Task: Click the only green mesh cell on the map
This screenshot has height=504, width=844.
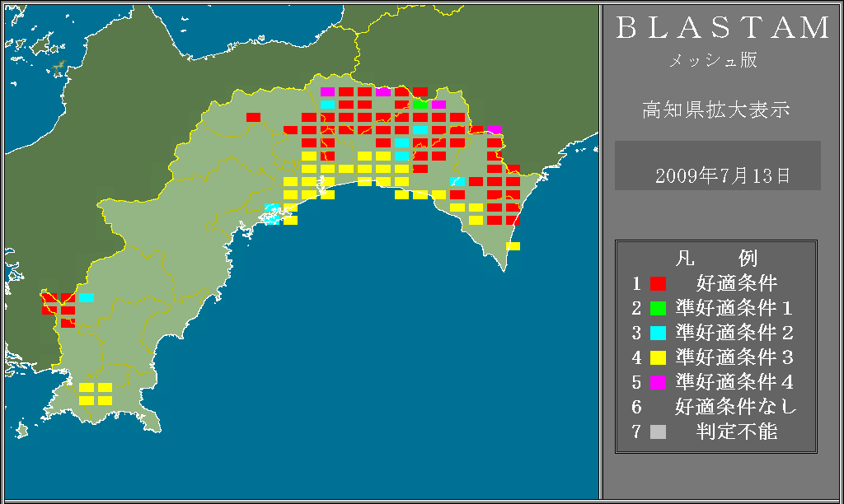Action: 420,105
